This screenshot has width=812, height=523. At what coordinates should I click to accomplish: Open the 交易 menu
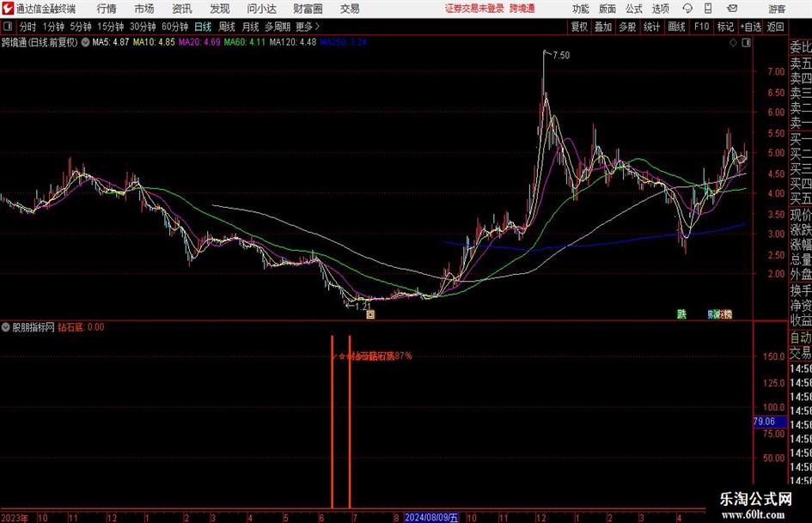coord(350,9)
